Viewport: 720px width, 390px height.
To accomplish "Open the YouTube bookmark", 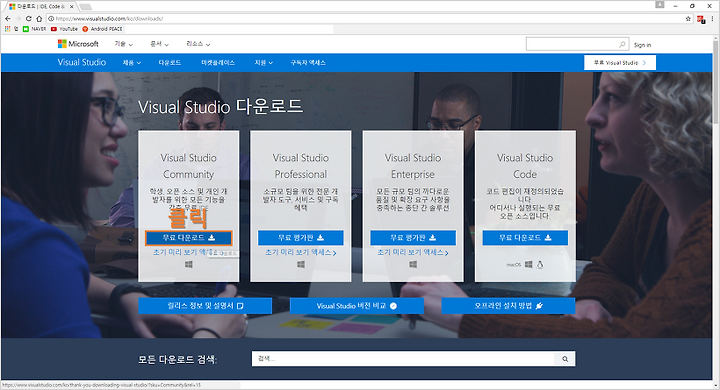I will [x=64, y=28].
